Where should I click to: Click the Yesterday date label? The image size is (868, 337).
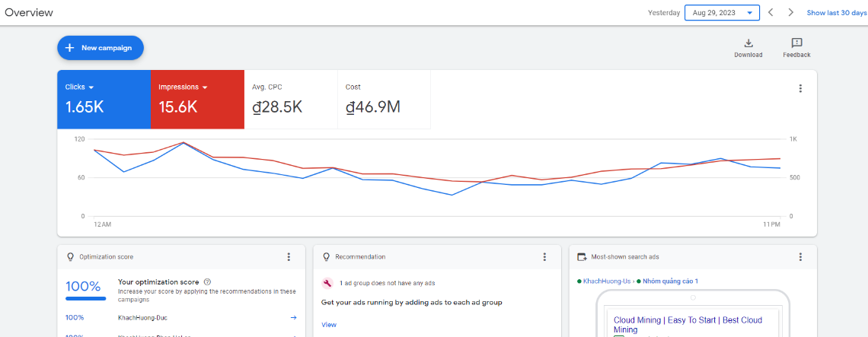coord(664,13)
